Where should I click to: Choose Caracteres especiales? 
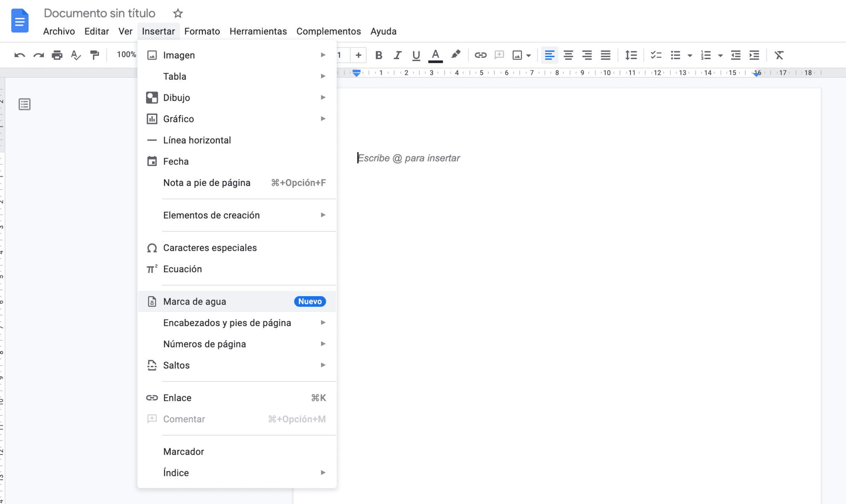click(210, 247)
